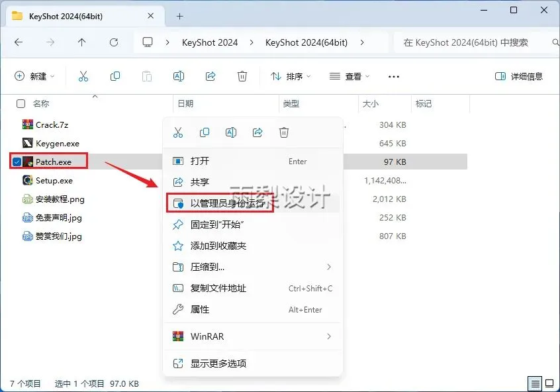Screen dimensions: 560x392
Task: Click the Patch.exe file name
Action: [54, 162]
